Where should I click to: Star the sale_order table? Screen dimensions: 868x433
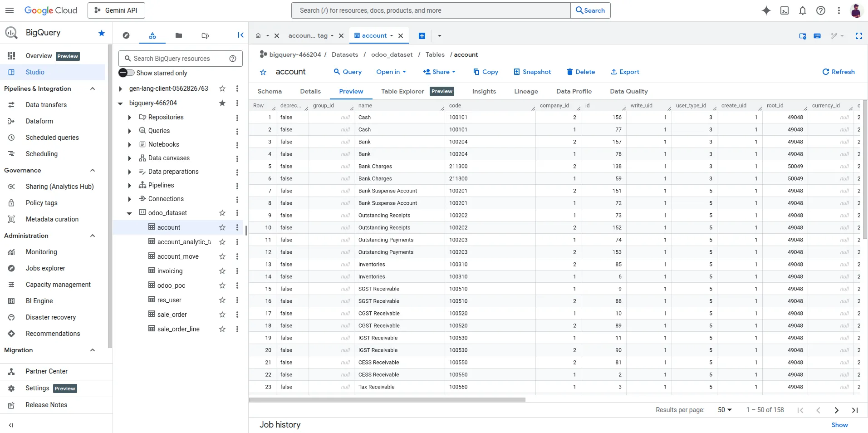click(222, 315)
